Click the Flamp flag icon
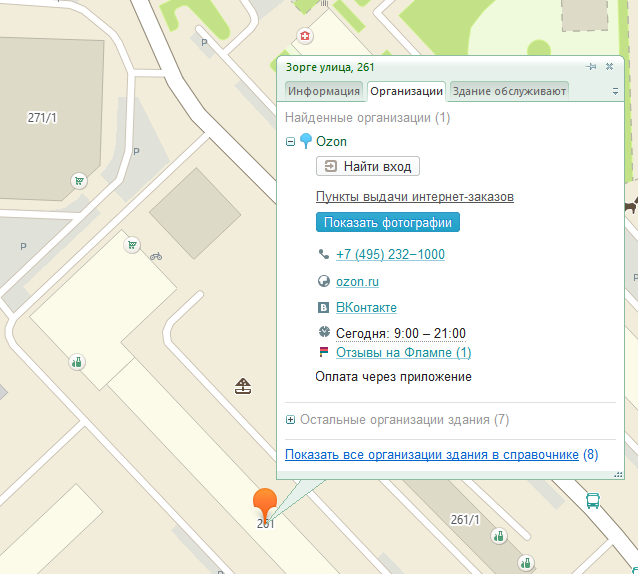 click(323, 351)
